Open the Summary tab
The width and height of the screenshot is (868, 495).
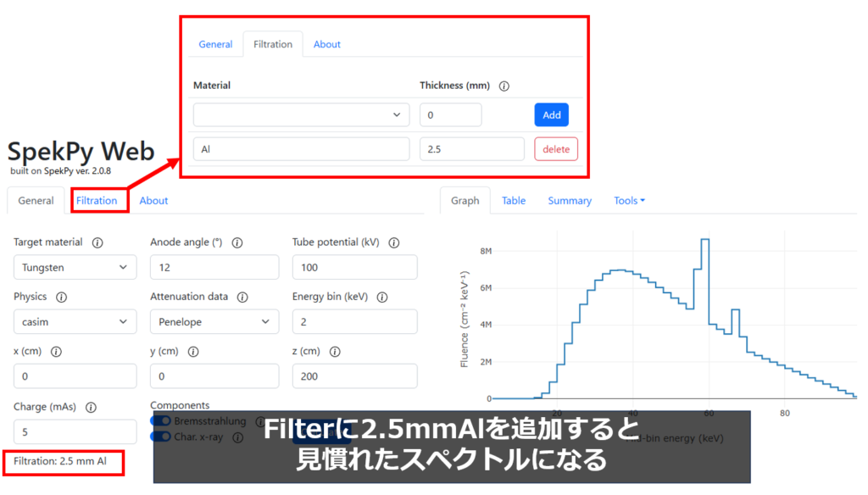(x=570, y=200)
